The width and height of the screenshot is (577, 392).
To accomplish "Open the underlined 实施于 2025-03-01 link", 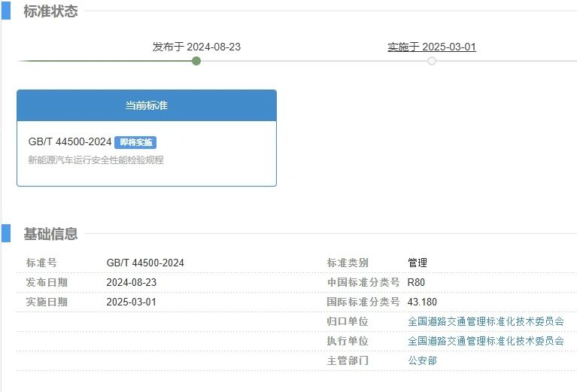I will (x=432, y=47).
